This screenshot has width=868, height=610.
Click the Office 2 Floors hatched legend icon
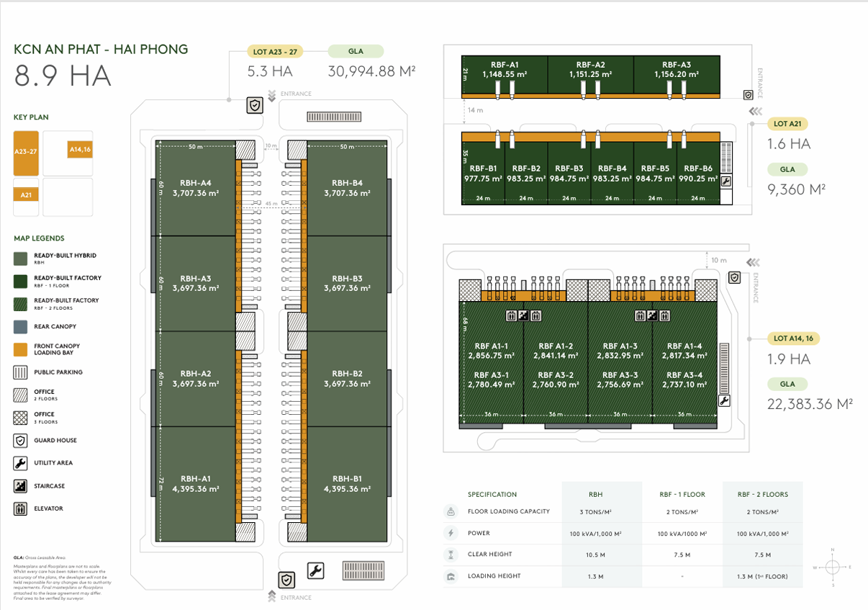[20, 395]
